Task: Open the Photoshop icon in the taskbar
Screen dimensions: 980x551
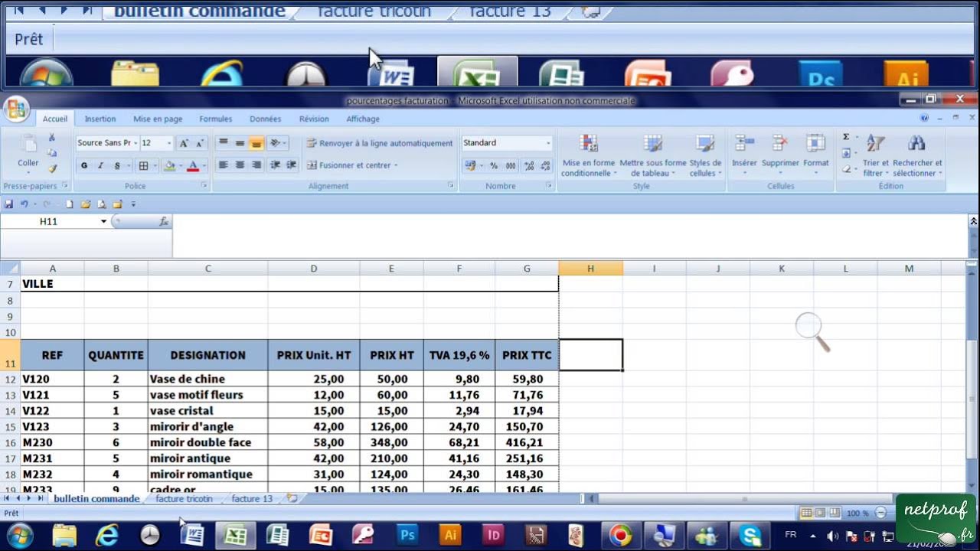Action: 407,535
